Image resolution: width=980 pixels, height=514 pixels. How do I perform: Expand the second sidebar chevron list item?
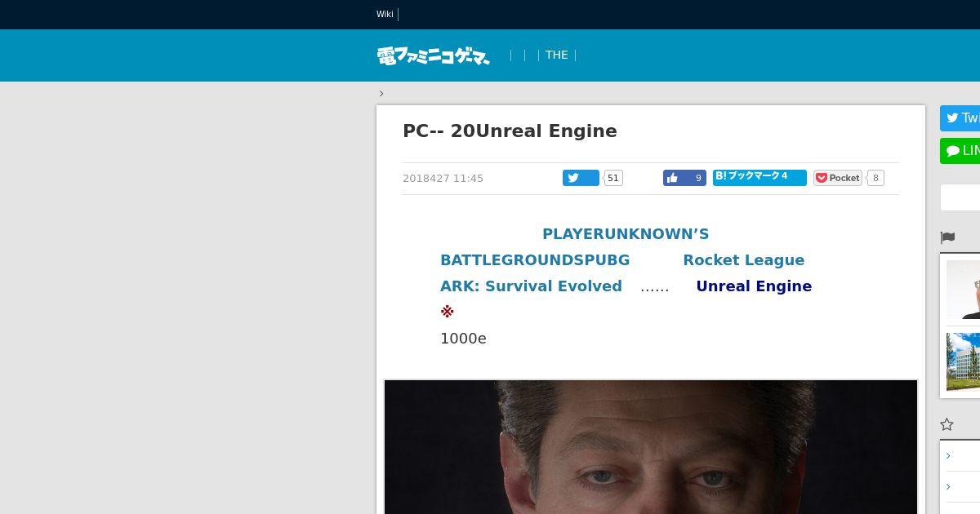click(948, 487)
